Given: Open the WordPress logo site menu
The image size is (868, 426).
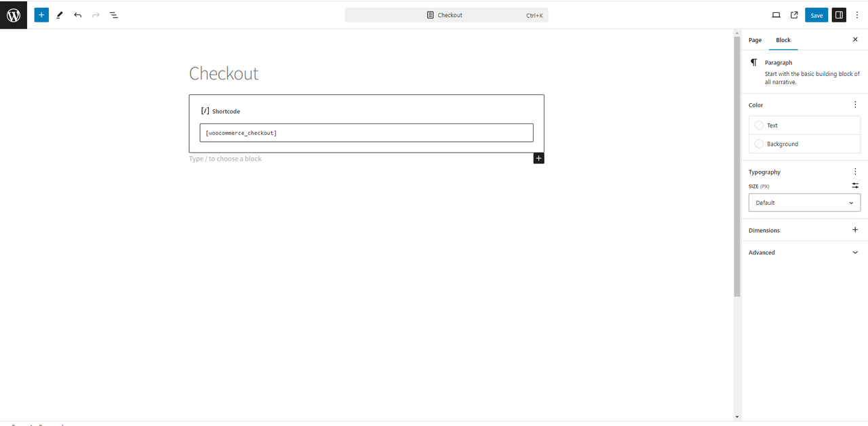Looking at the screenshot, I should click(x=14, y=15).
